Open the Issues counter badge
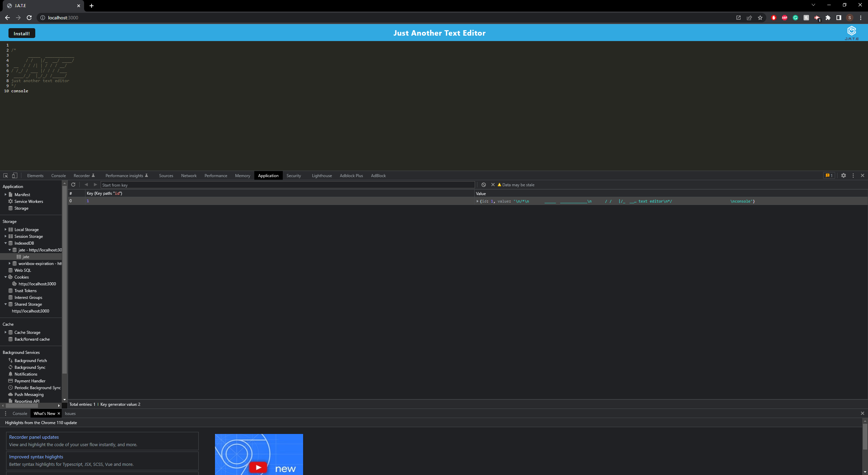The image size is (868, 475). tap(829, 175)
